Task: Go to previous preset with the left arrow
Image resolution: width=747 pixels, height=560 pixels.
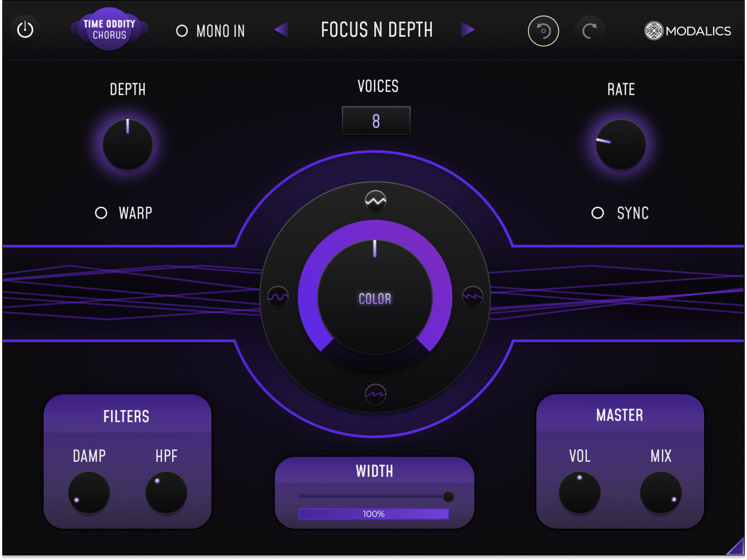Action: pyautogui.click(x=281, y=30)
